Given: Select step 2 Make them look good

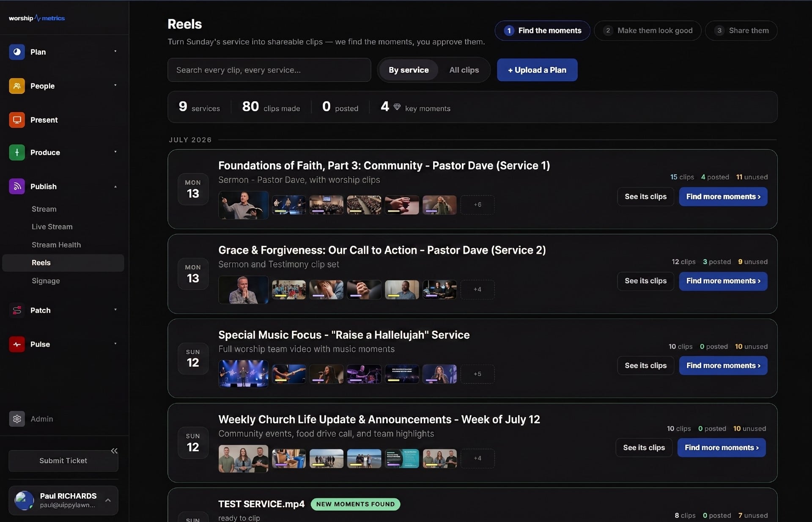Looking at the screenshot, I should click(647, 30).
